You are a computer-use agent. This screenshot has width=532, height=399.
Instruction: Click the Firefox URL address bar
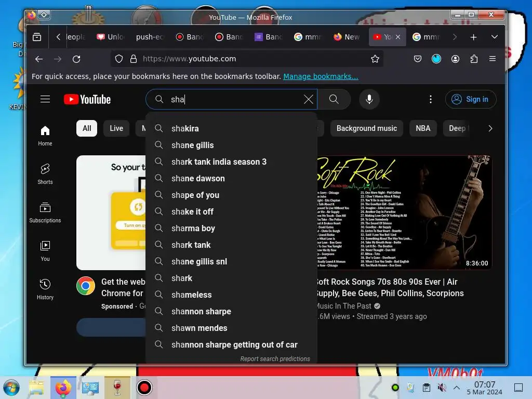[x=247, y=59]
